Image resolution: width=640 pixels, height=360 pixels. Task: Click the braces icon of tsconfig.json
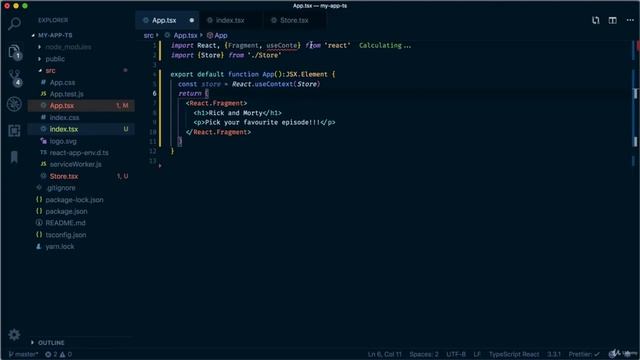point(39,235)
